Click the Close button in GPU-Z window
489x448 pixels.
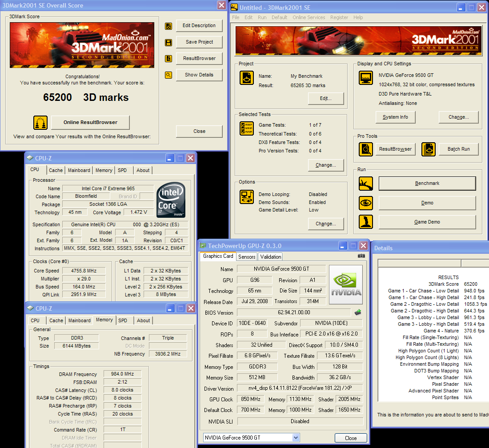click(x=351, y=438)
